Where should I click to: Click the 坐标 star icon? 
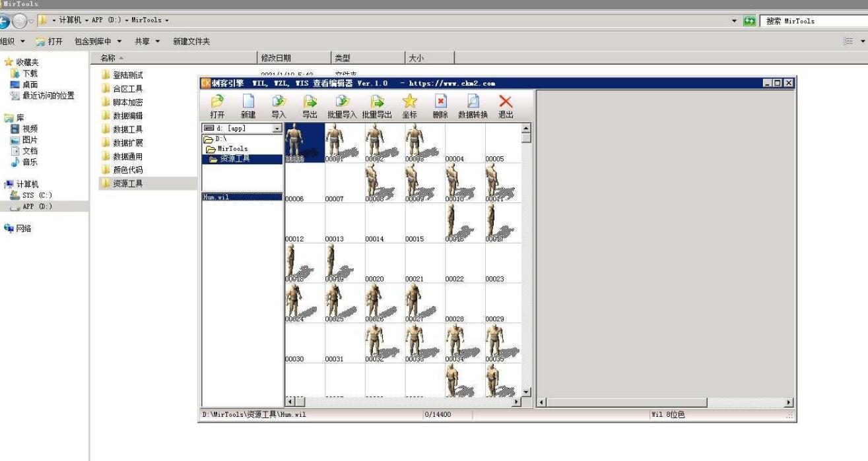pyautogui.click(x=410, y=102)
